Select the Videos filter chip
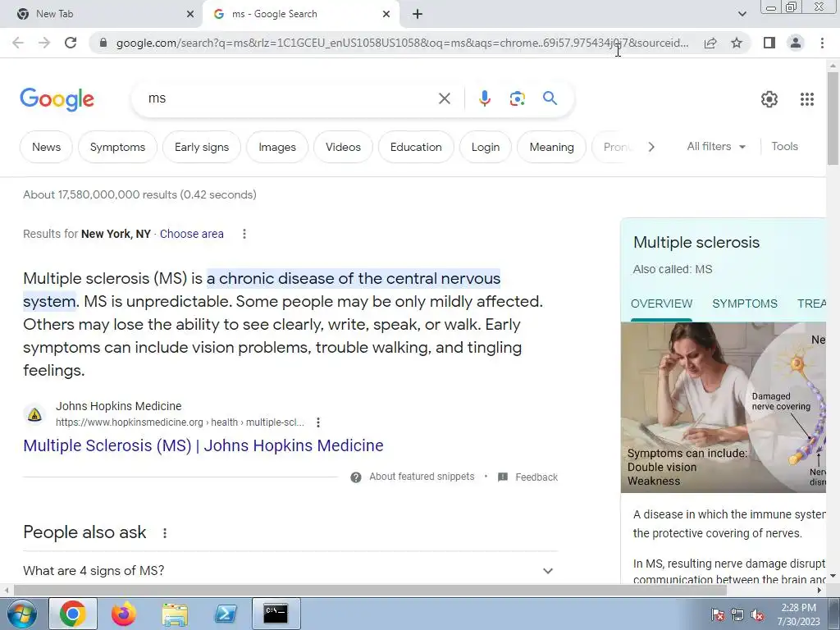840x630 pixels. coord(343,148)
